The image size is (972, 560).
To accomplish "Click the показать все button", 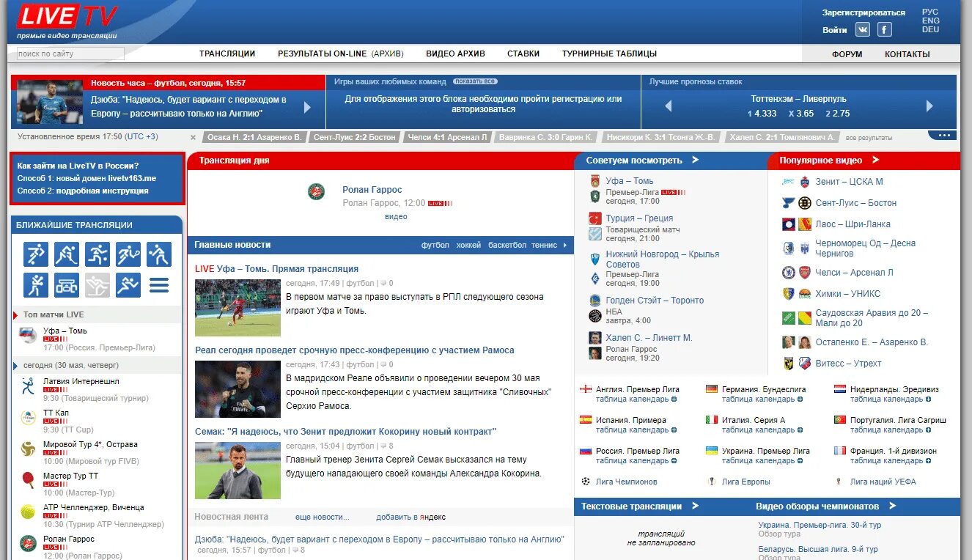I will (x=474, y=81).
